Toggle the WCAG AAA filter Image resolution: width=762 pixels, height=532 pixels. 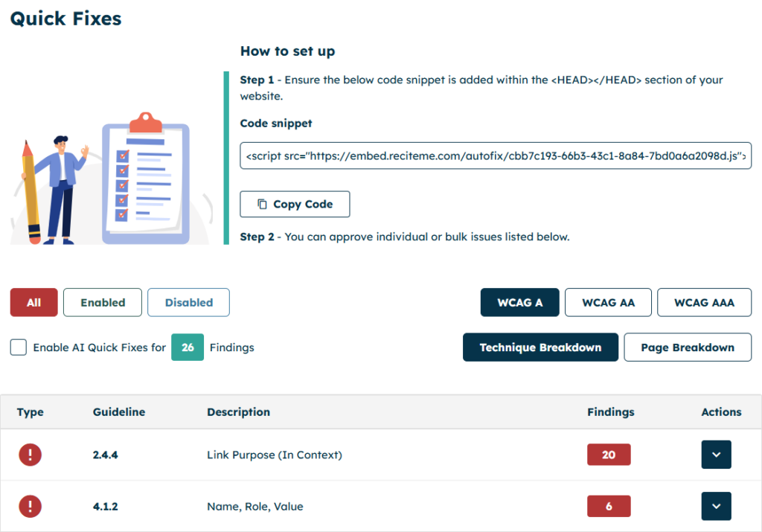point(704,303)
